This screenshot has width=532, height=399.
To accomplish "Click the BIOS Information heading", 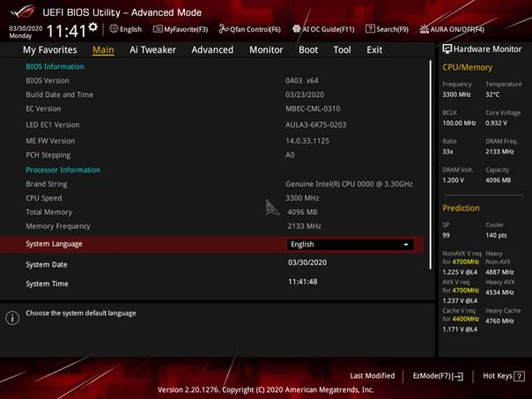I will pyautogui.click(x=55, y=67).
